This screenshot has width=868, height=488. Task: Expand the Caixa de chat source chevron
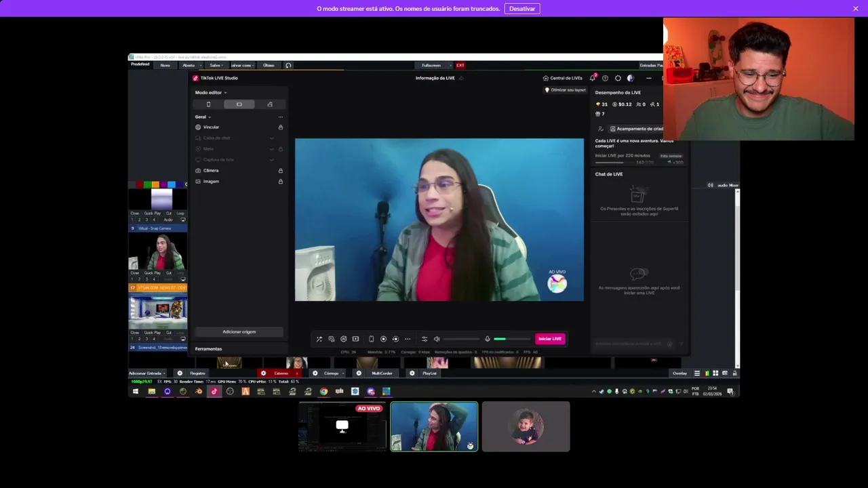272,138
